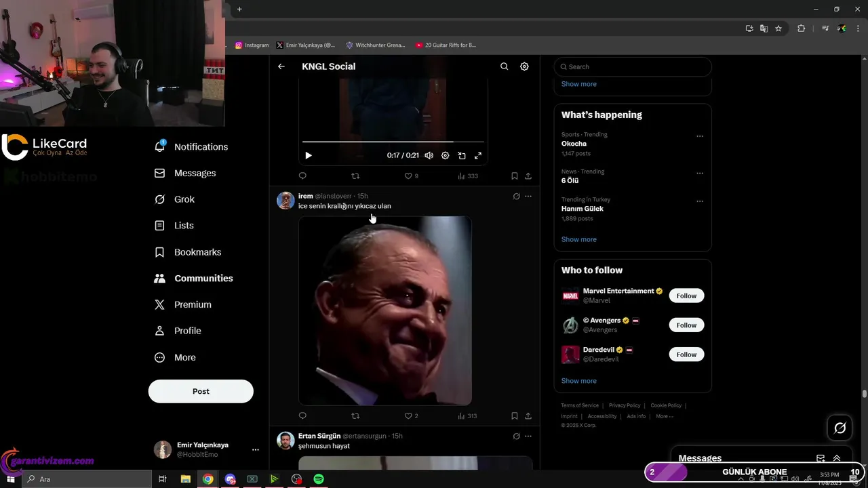Open the KNGL Social settings gear

click(x=524, y=66)
